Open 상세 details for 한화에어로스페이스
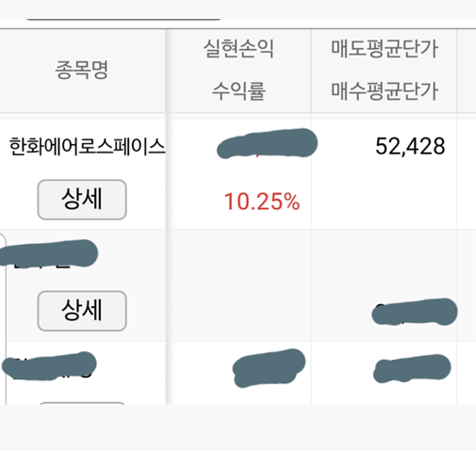Viewport: 476px width, 451px height. point(82,200)
